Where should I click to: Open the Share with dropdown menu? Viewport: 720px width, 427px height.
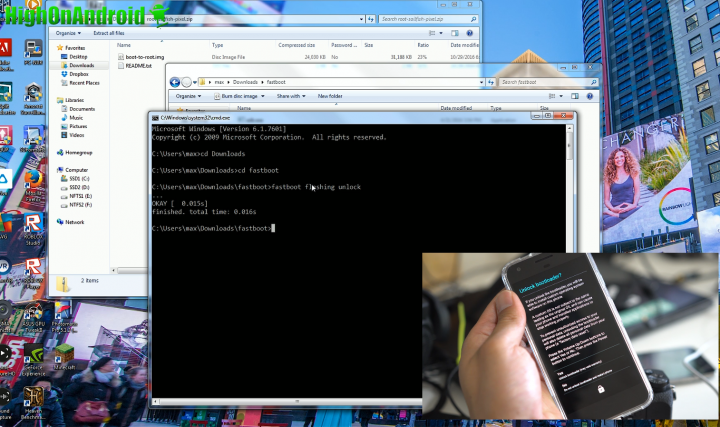tap(291, 96)
